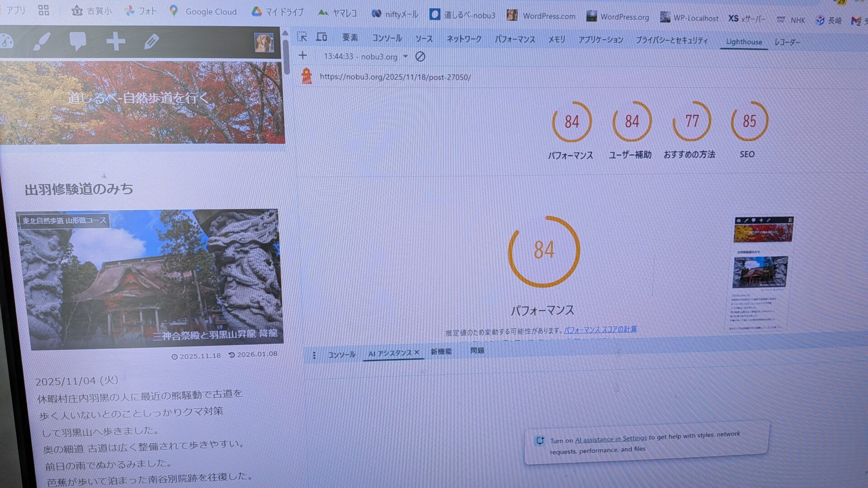Click the WordPress dashboard gauge icon
868x488 pixels.
tap(6, 42)
